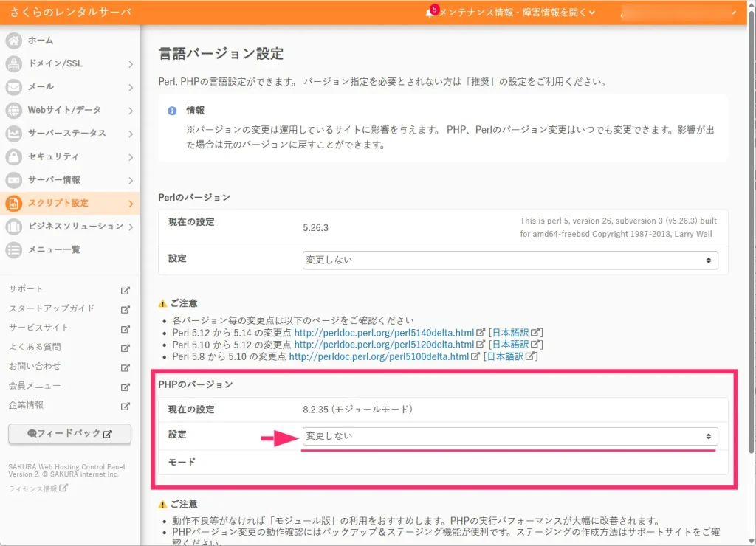
Task: Select the ドメイン/SSL menu item
Action: click(70, 63)
